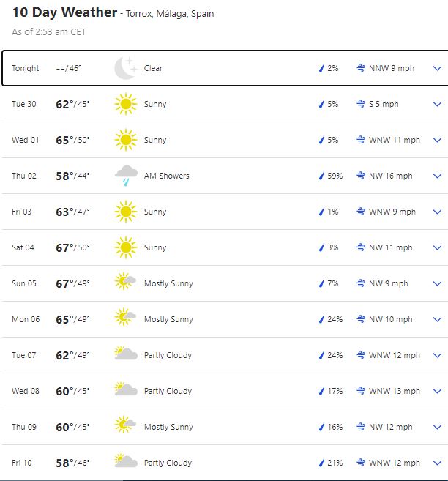The width and height of the screenshot is (448, 481).
Task: Click the Clear moon icon for Tonight
Action: 126,68
